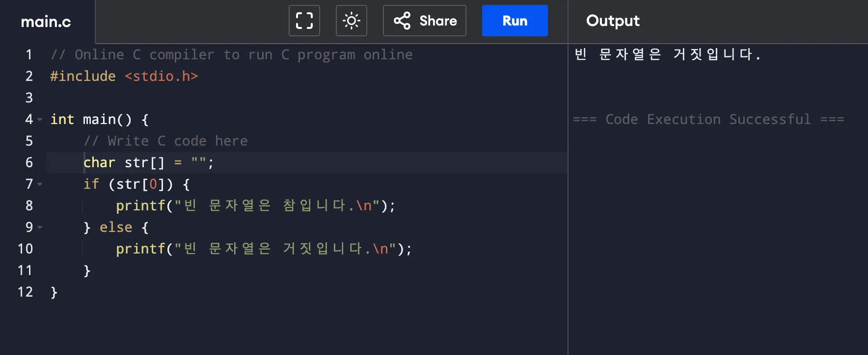Screen dimensions: 868x355
Task: Click the empty line 3 in editor
Action: [307, 98]
